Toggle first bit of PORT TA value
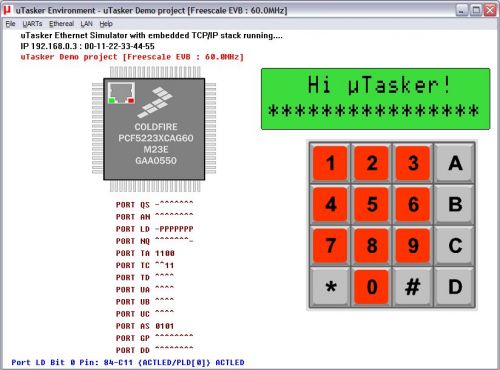The width and height of the screenshot is (500, 370). [158, 253]
